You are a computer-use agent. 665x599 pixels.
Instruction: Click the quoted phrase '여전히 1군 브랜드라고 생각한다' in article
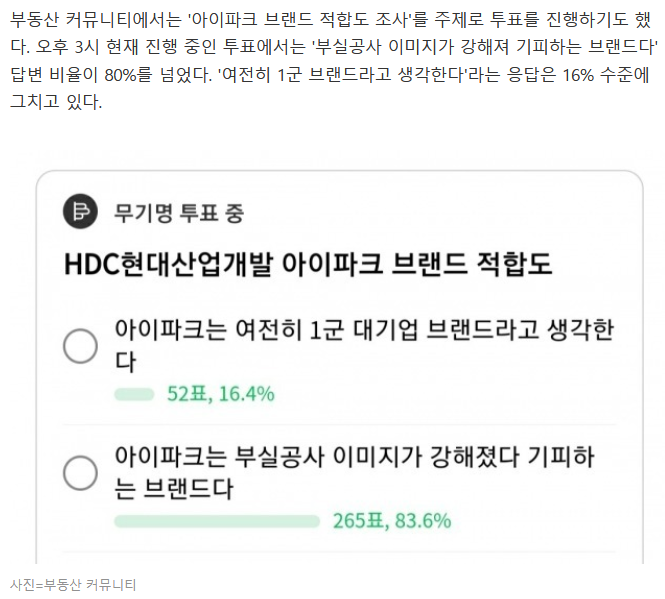pos(342,75)
